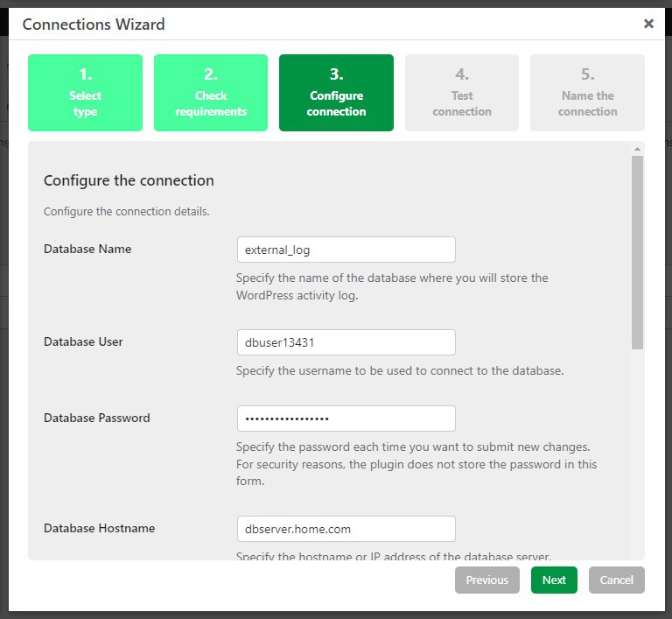Click the Database Name label
Viewport: 672px width, 619px height.
pos(87,249)
